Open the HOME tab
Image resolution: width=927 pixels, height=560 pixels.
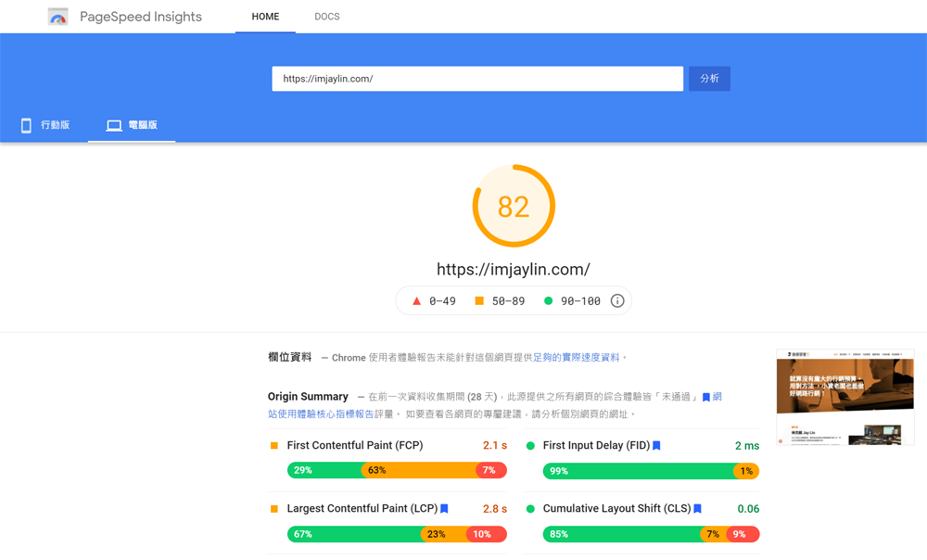coord(265,17)
